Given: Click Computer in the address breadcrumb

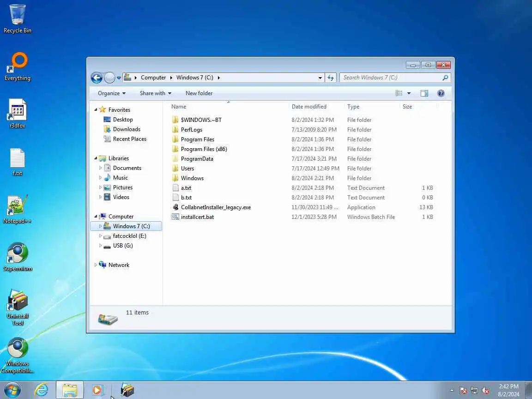Looking at the screenshot, I should point(153,78).
